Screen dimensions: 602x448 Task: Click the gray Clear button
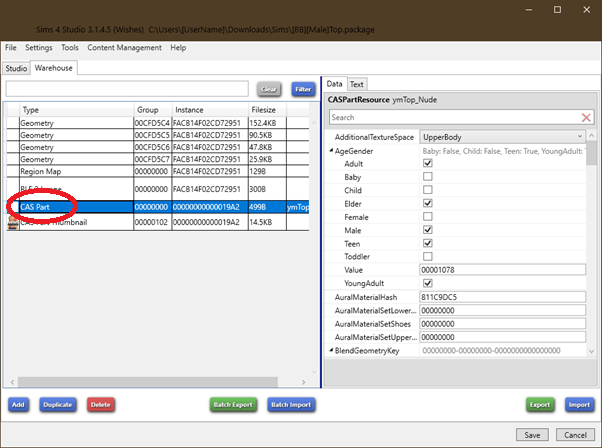click(269, 89)
